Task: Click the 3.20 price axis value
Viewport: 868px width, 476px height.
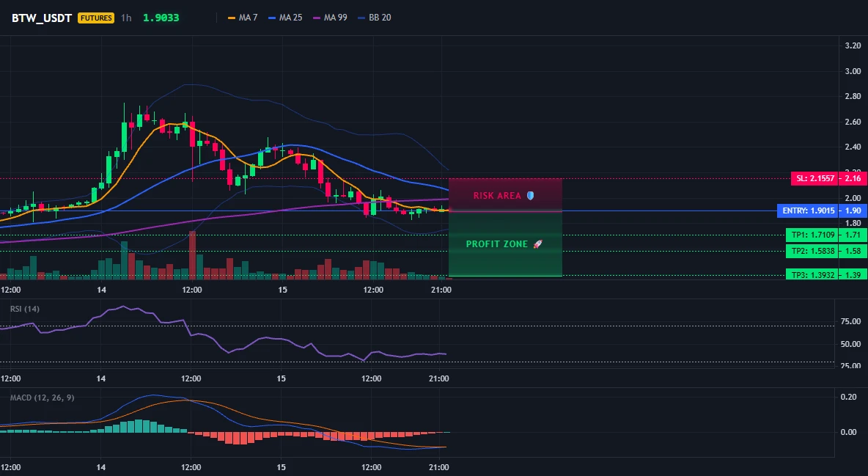Action: (x=853, y=45)
